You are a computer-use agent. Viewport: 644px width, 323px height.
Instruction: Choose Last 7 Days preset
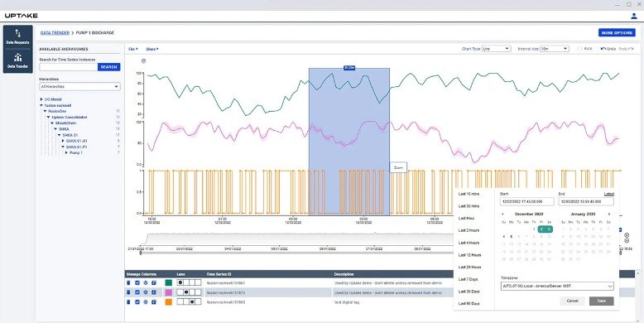click(469, 279)
